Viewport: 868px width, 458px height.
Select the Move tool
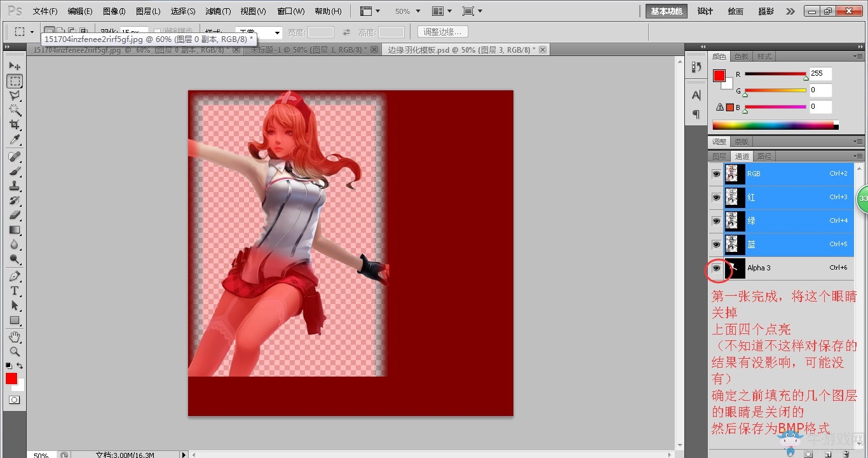pos(15,66)
